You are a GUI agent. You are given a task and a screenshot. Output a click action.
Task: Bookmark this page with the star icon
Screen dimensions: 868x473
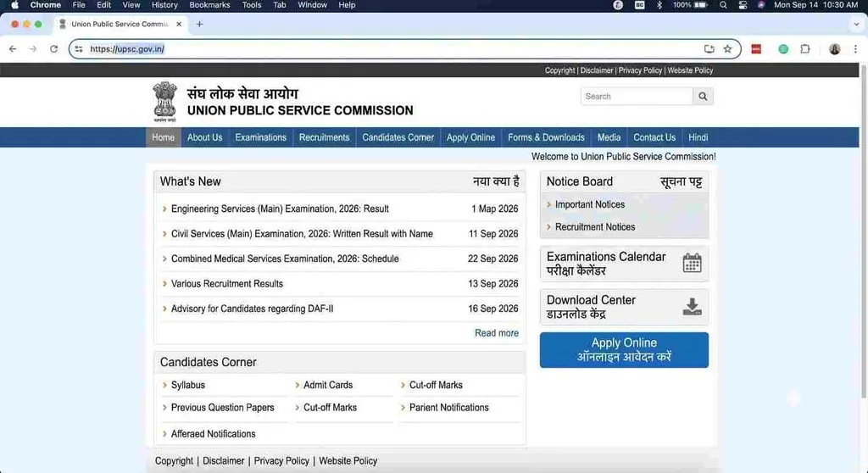(727, 48)
